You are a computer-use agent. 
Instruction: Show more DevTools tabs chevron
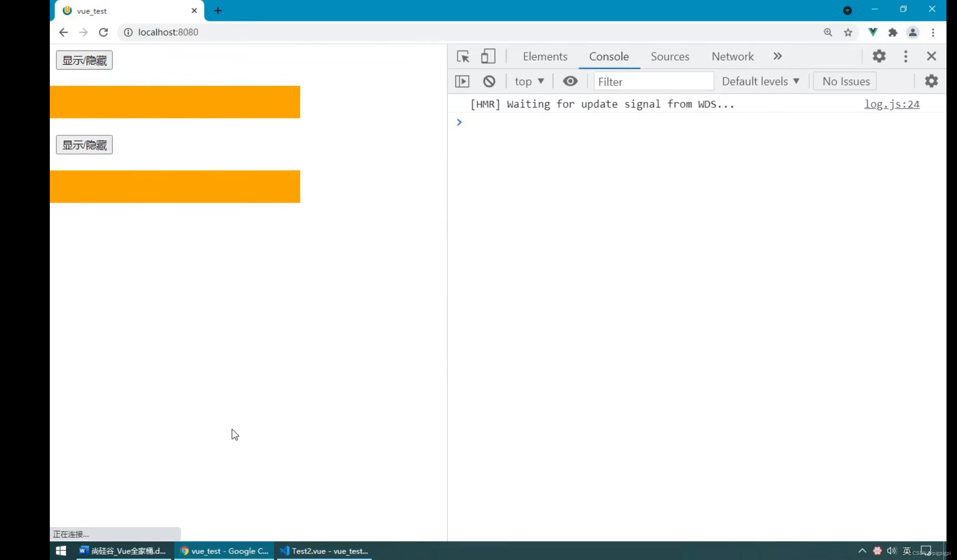point(777,56)
